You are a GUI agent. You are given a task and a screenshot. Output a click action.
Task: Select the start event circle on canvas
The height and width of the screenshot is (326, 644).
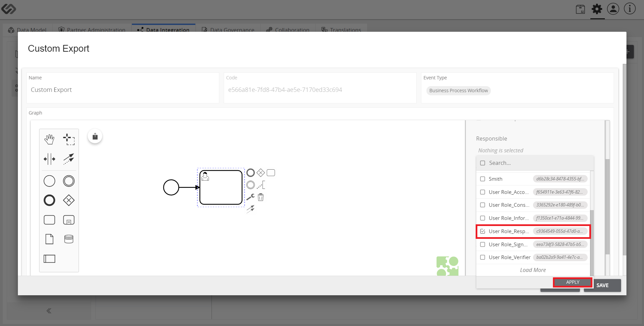(171, 187)
